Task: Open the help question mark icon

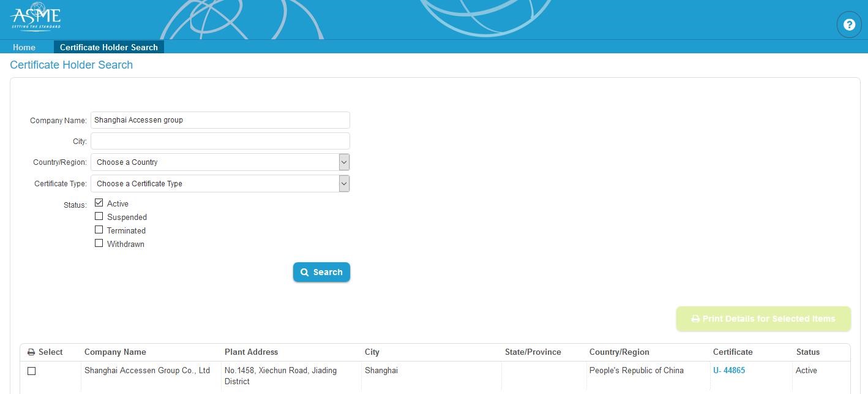Action: [848, 25]
